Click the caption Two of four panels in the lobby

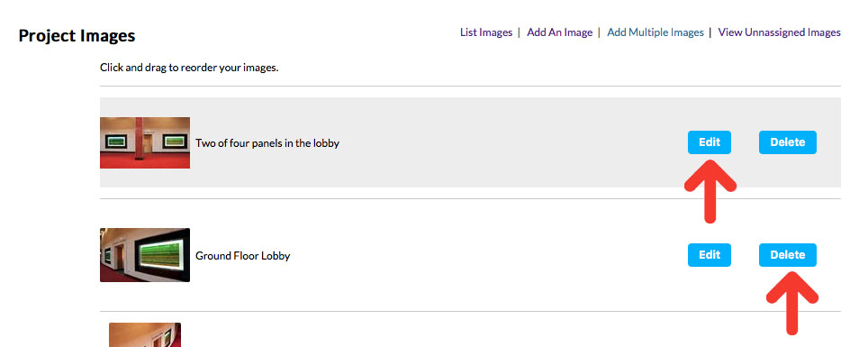pyautogui.click(x=267, y=143)
